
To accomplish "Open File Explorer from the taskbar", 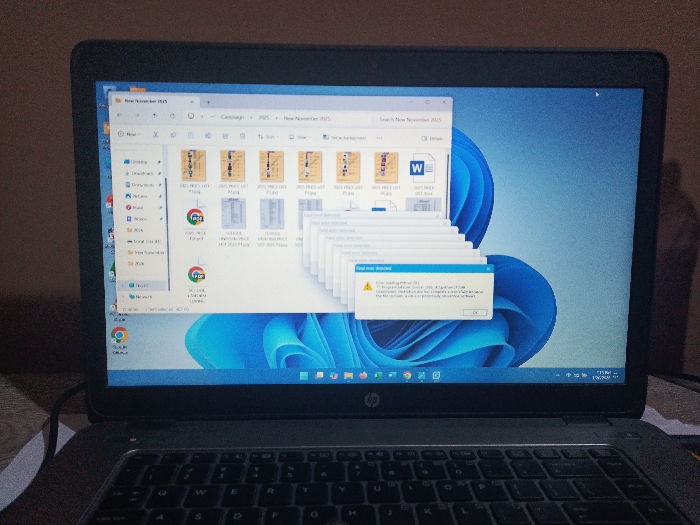I will click(348, 375).
